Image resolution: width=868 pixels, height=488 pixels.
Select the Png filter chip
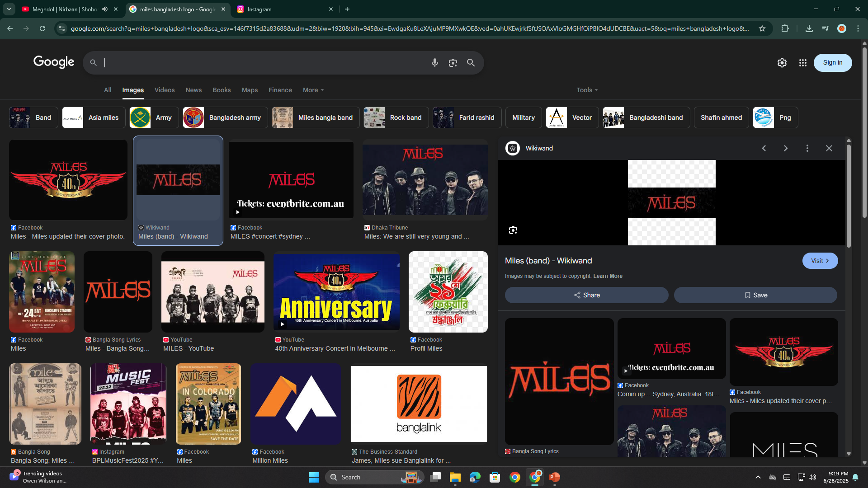click(775, 117)
